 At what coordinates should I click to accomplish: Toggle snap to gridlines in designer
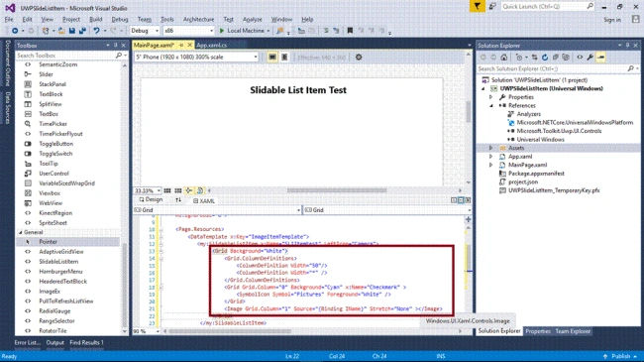177,190
